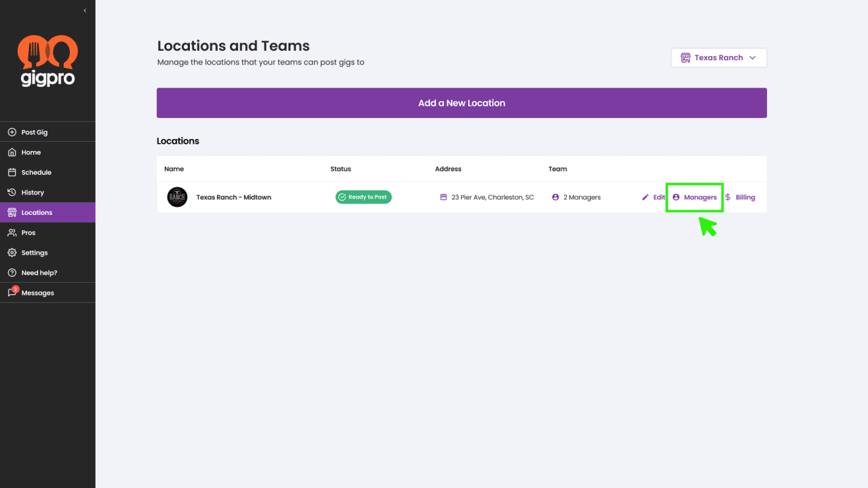Click the Name column header
The width and height of the screenshot is (868, 488).
(174, 169)
